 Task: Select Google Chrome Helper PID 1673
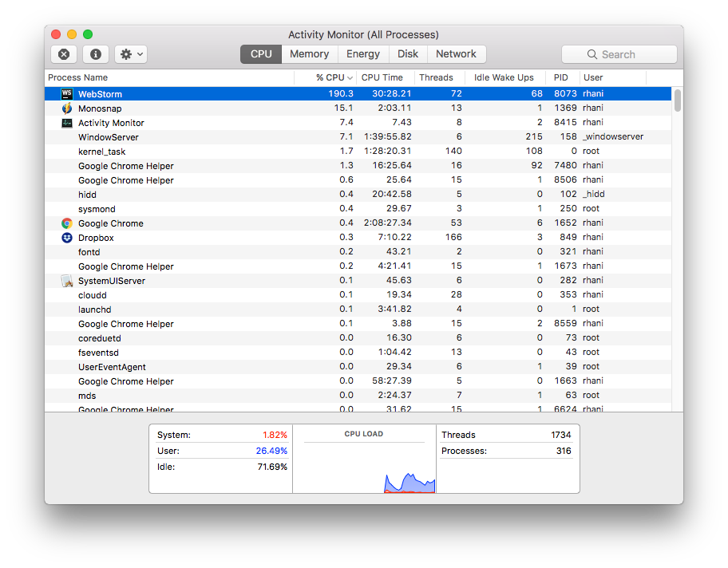click(358, 266)
